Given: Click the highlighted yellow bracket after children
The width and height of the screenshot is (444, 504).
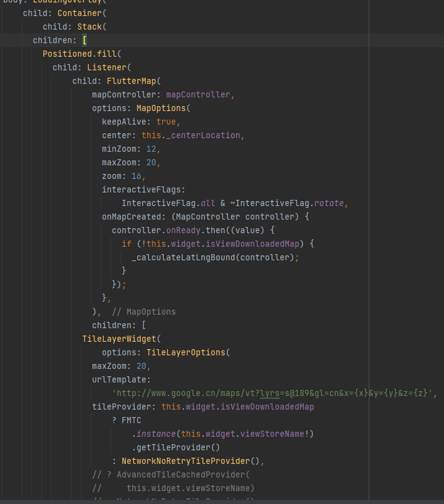Looking at the screenshot, I should 85,40.
